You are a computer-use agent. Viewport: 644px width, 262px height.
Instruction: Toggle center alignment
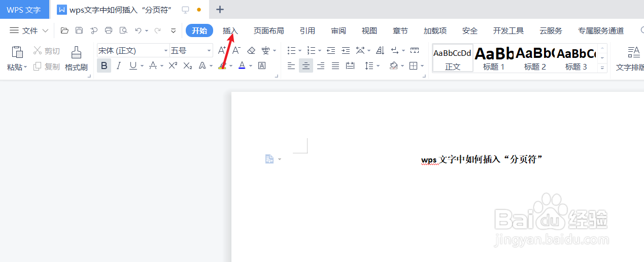(306, 65)
